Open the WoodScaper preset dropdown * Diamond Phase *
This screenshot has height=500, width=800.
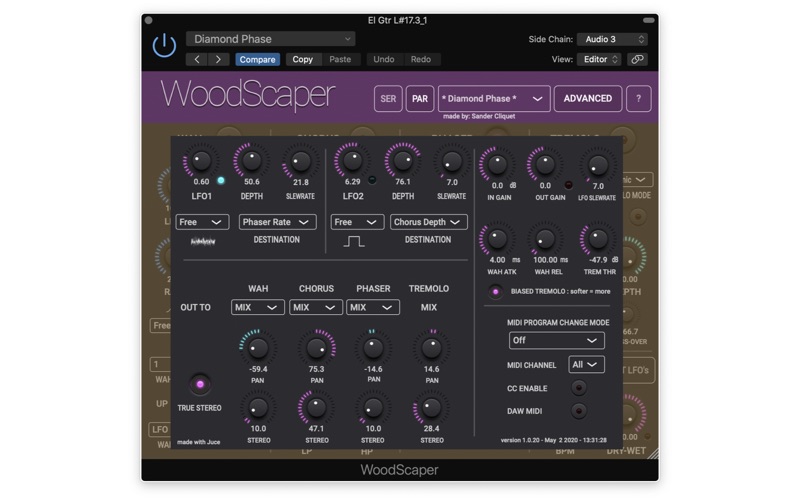click(x=494, y=98)
